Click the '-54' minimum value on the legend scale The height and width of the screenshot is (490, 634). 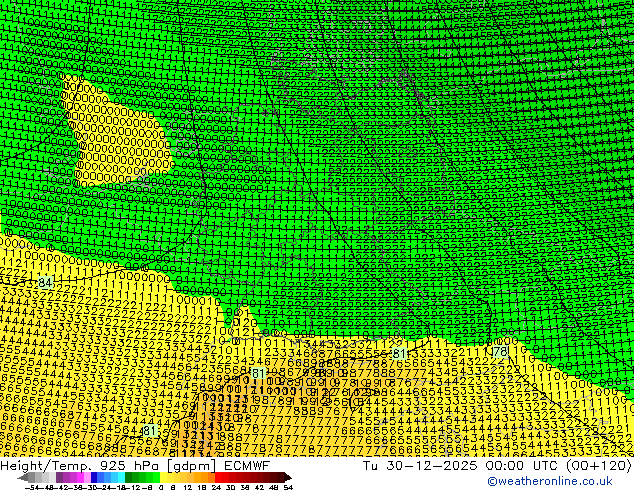32,487
